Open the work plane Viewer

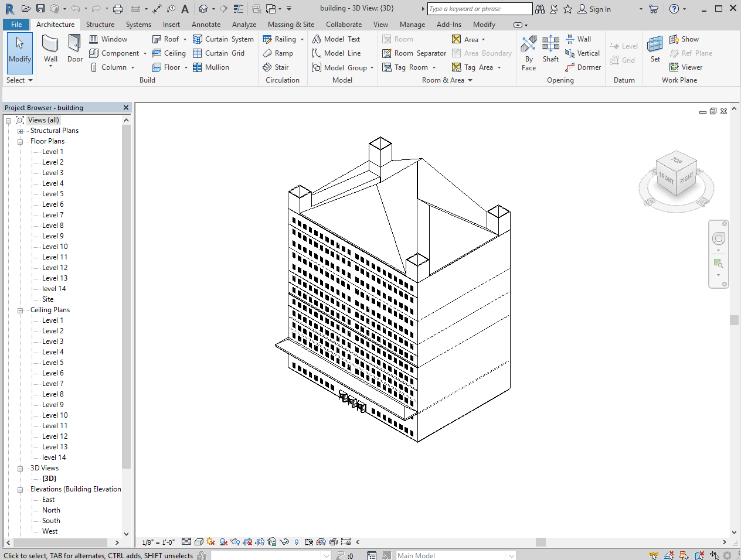686,67
